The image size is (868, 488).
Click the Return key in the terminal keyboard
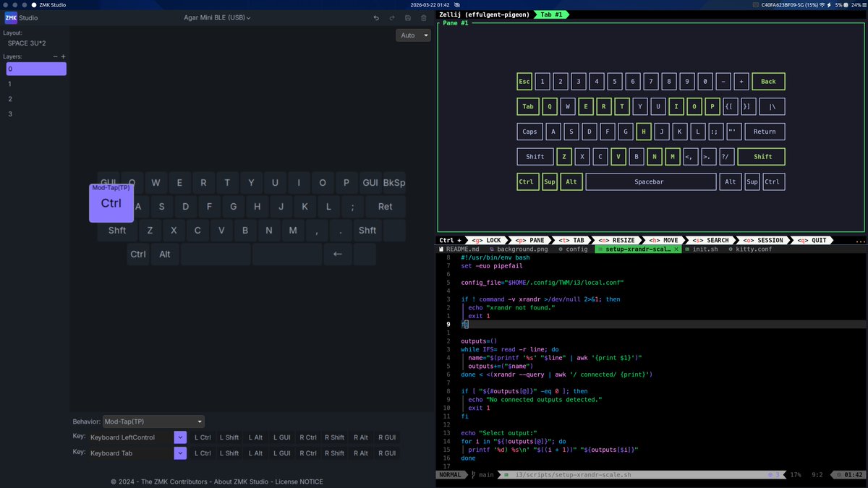coord(765,132)
